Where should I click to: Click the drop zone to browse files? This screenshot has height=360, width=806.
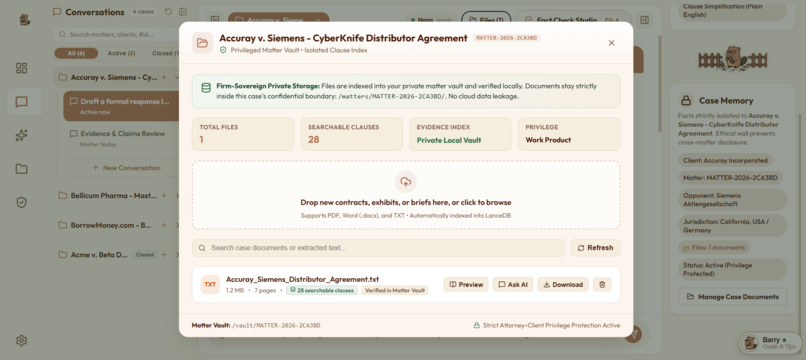[x=406, y=195]
